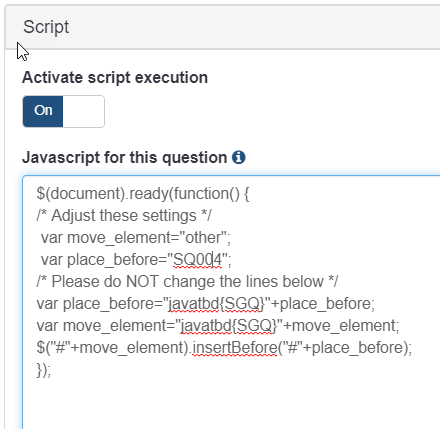Click the 'Please do NOT change' comment line
The width and height of the screenshot is (440, 429).
tap(187, 282)
